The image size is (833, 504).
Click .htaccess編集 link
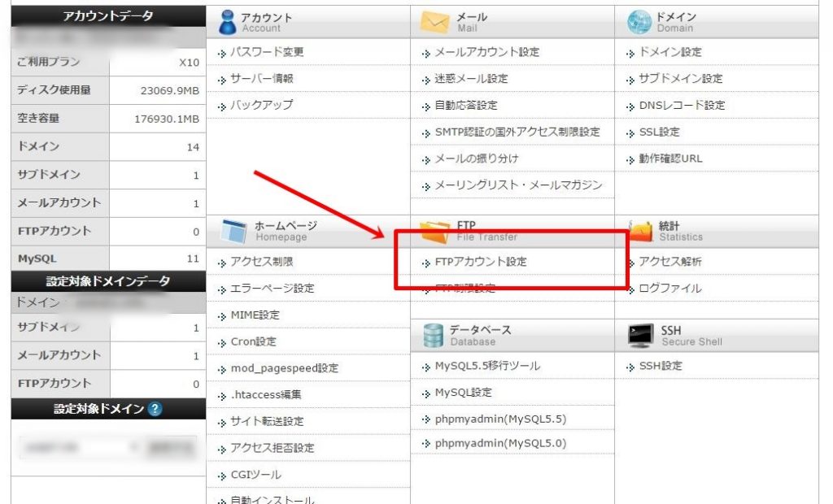[x=266, y=394]
